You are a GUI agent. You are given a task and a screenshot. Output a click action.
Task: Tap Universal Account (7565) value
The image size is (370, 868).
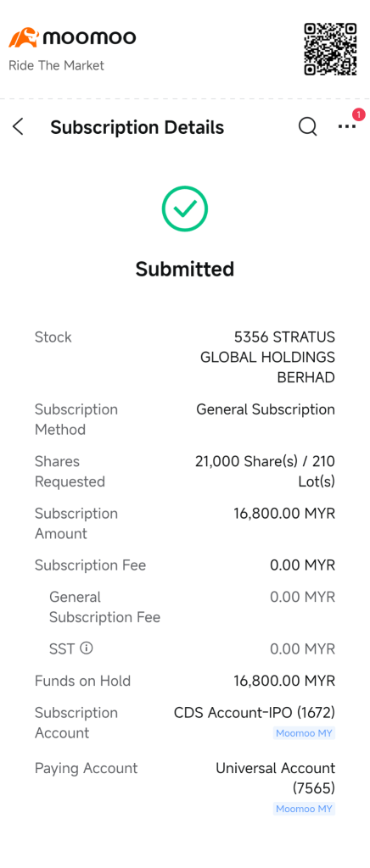[x=275, y=778]
